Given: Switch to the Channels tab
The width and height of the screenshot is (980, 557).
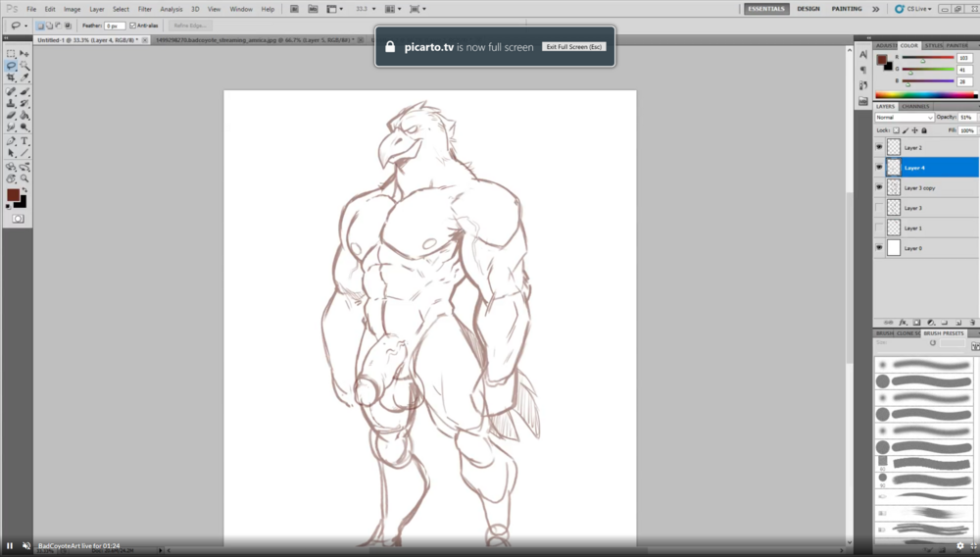Looking at the screenshot, I should (915, 106).
